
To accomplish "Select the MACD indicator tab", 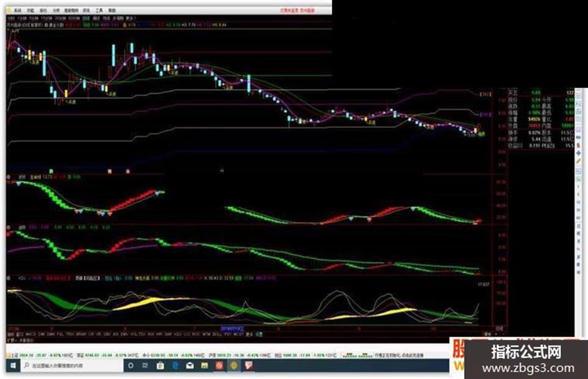I will 30,334.
